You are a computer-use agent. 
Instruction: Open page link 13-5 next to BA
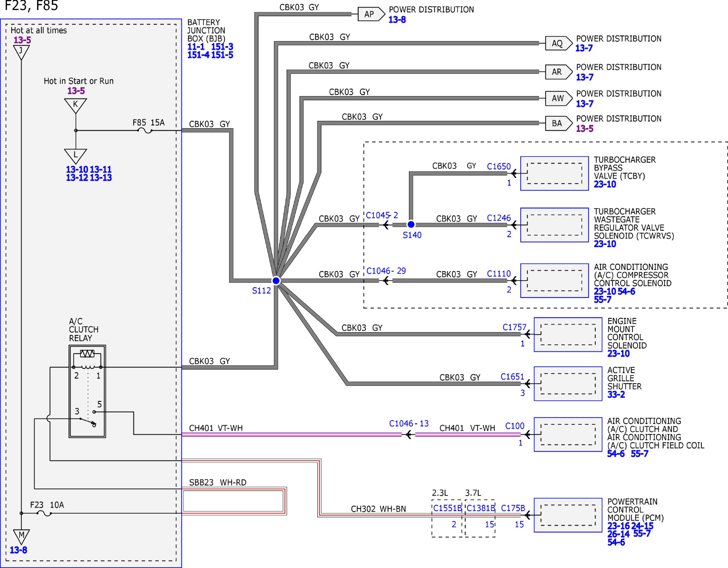[585, 129]
